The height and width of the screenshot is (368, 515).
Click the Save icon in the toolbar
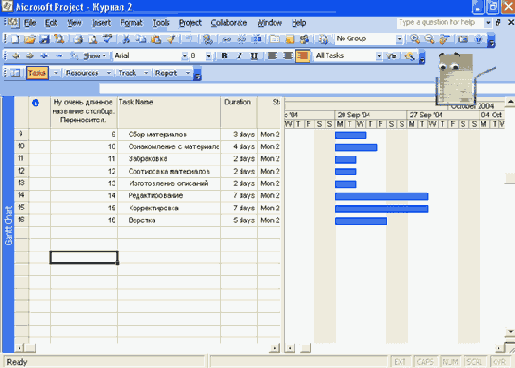[x=44, y=39]
